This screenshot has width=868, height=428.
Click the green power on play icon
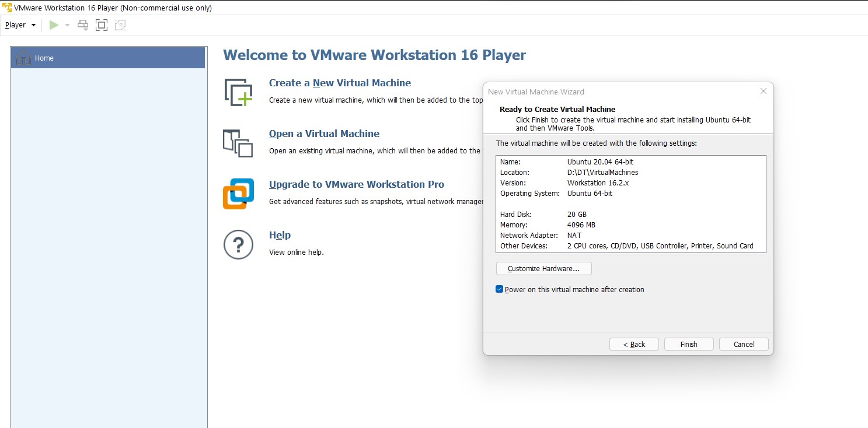pyautogui.click(x=54, y=25)
